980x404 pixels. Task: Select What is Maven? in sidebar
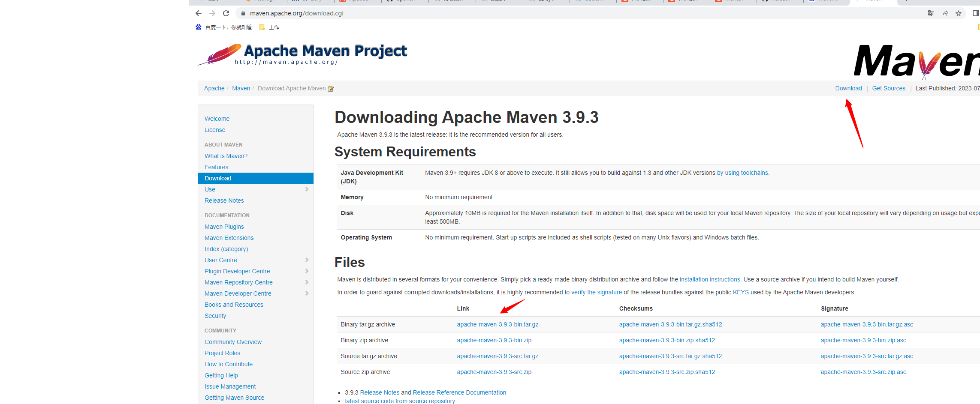coord(226,156)
